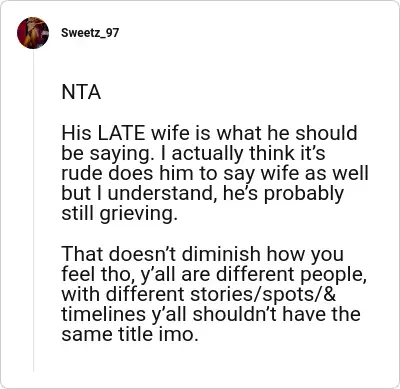Screen dimensions: 400x389
Task: Open Sweetz_97's profile avatar picture
Action: click(x=33, y=33)
